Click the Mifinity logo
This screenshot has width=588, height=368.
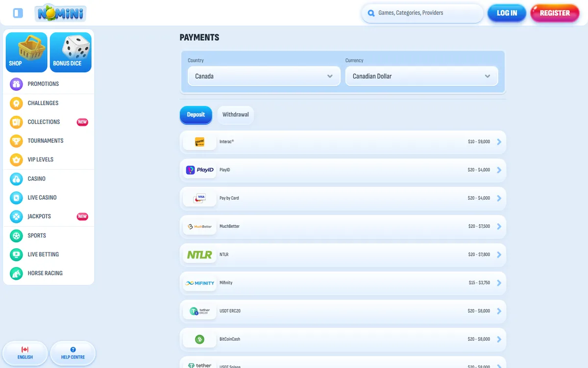(x=199, y=283)
